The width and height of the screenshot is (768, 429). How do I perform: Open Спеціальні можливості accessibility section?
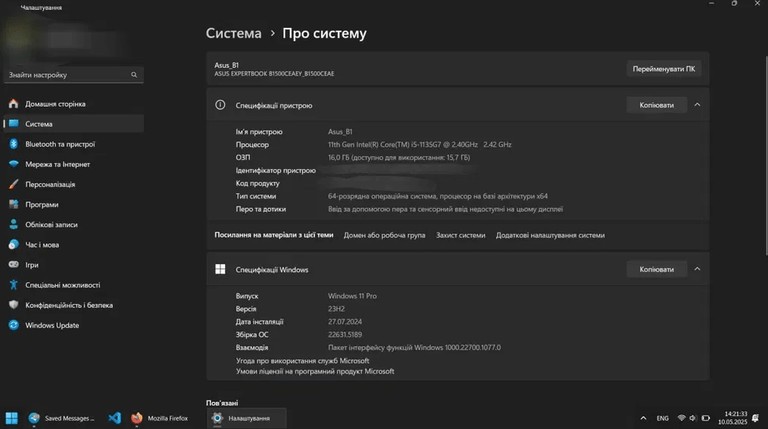(73, 285)
